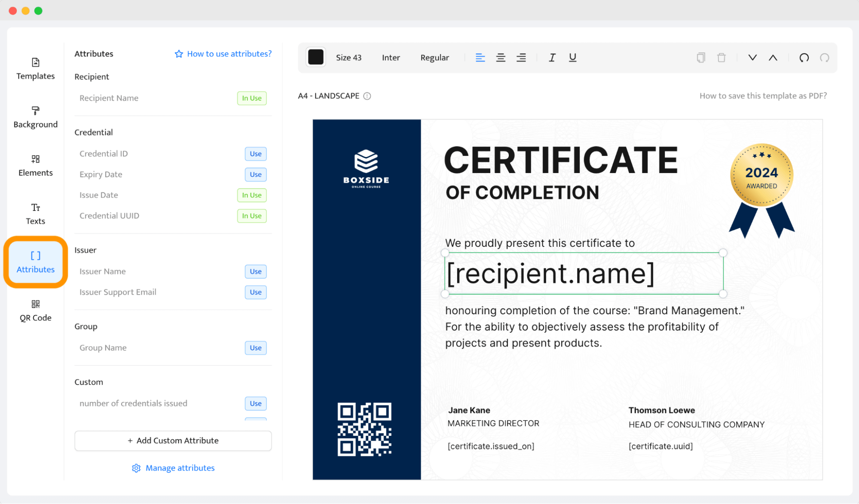Bring element forward with up arrow
The image size is (859, 504).
click(x=773, y=58)
